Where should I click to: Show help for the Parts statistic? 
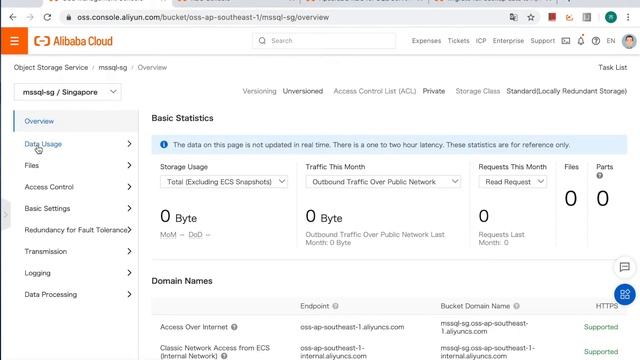point(600,176)
